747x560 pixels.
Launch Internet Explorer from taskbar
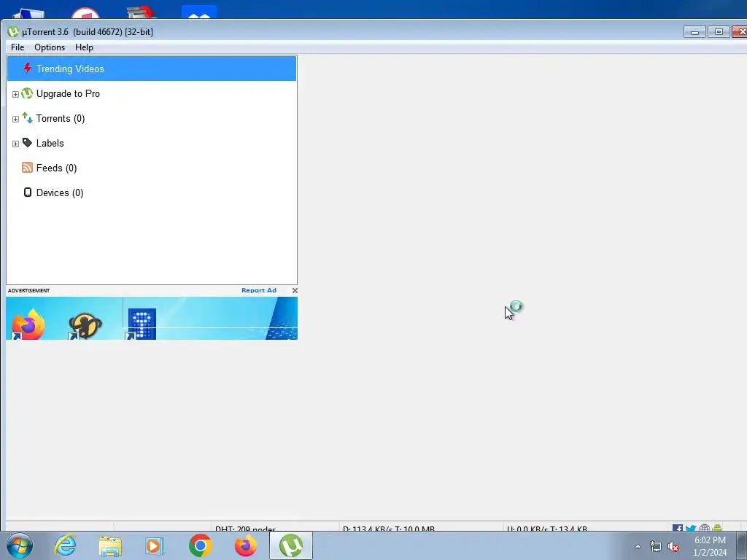coord(65,545)
